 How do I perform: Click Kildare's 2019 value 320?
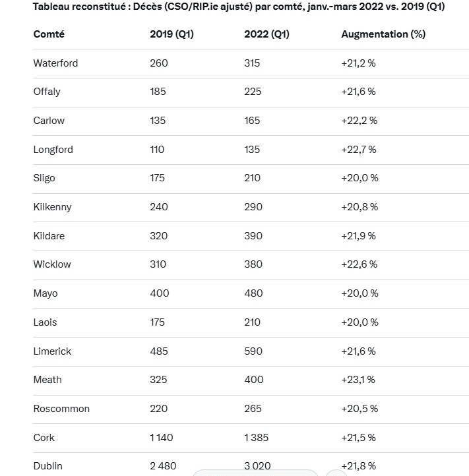pyautogui.click(x=159, y=236)
